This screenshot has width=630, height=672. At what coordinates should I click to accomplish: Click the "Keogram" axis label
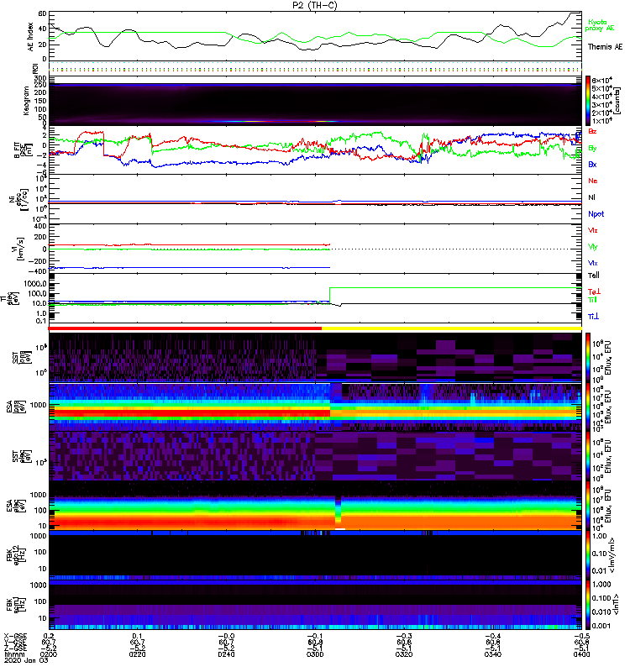[x=26, y=101]
